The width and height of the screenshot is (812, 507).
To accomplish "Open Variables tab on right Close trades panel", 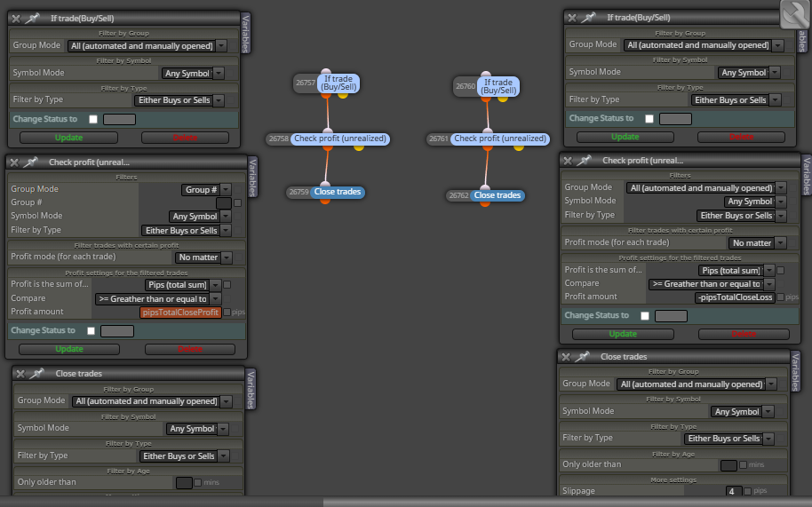I will point(796,371).
